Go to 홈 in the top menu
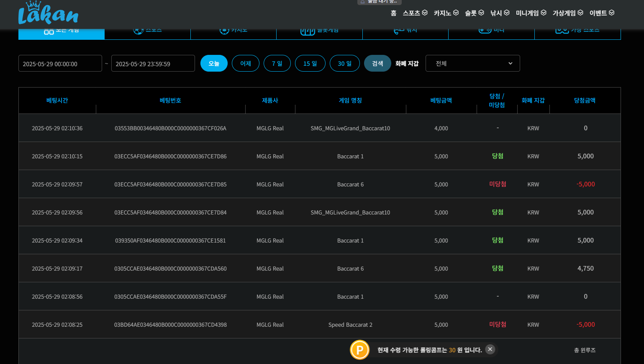Image resolution: width=644 pixels, height=364 pixels. 393,13
